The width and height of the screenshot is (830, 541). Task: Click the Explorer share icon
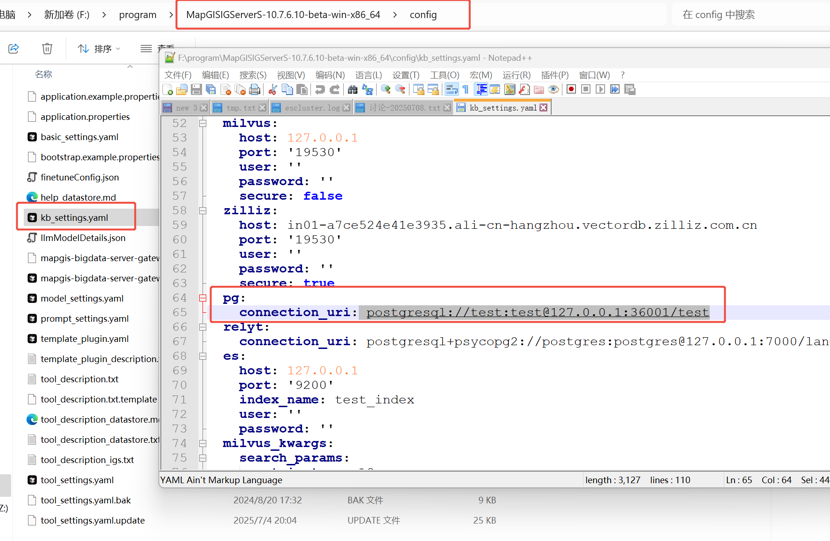click(x=14, y=48)
